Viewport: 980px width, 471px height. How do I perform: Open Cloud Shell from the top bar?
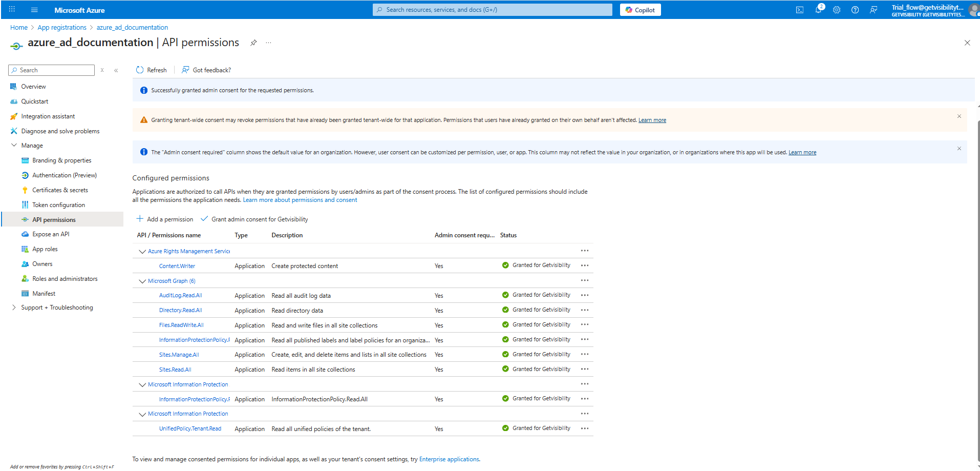pos(799,10)
